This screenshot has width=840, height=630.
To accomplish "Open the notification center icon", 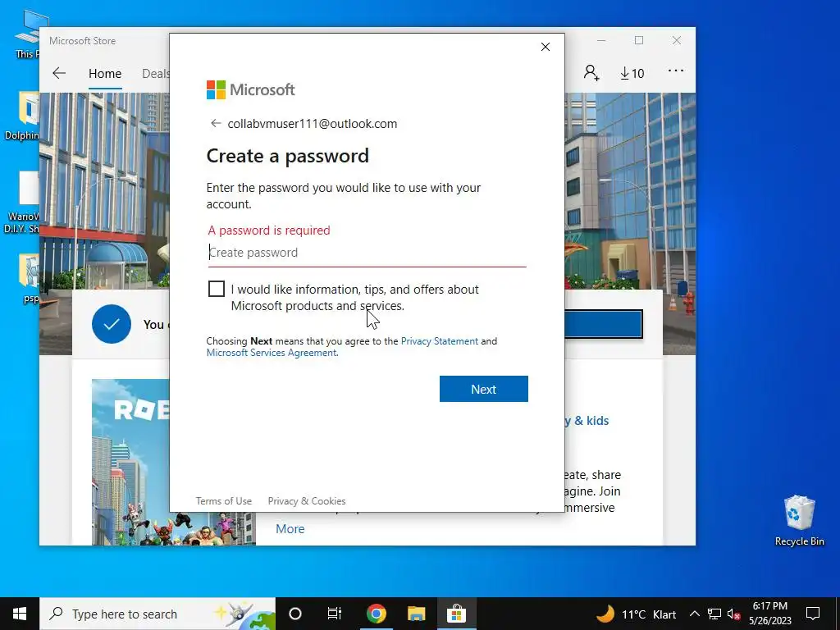I will click(x=813, y=614).
